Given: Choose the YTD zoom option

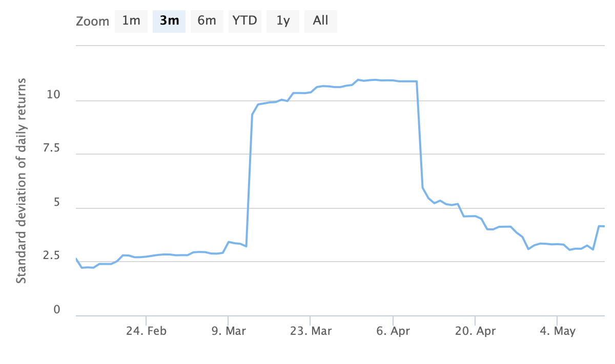Looking at the screenshot, I should [x=245, y=21].
